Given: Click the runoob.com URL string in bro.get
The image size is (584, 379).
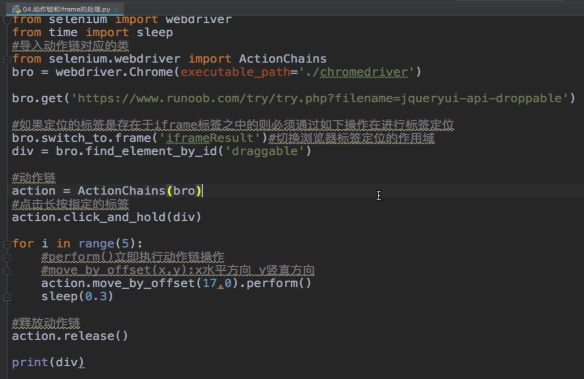Looking at the screenshot, I should tap(320, 98).
